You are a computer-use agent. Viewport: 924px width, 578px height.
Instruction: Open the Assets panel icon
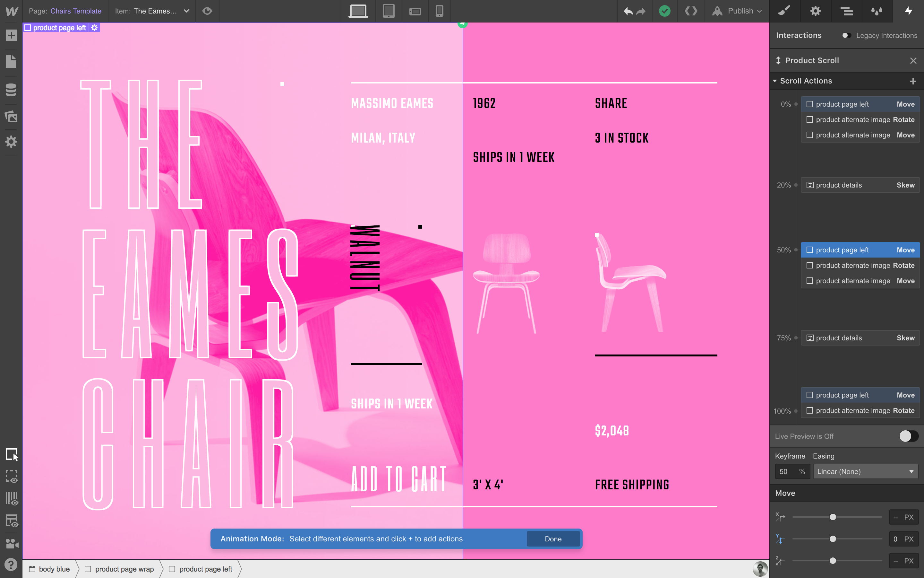pyautogui.click(x=12, y=116)
